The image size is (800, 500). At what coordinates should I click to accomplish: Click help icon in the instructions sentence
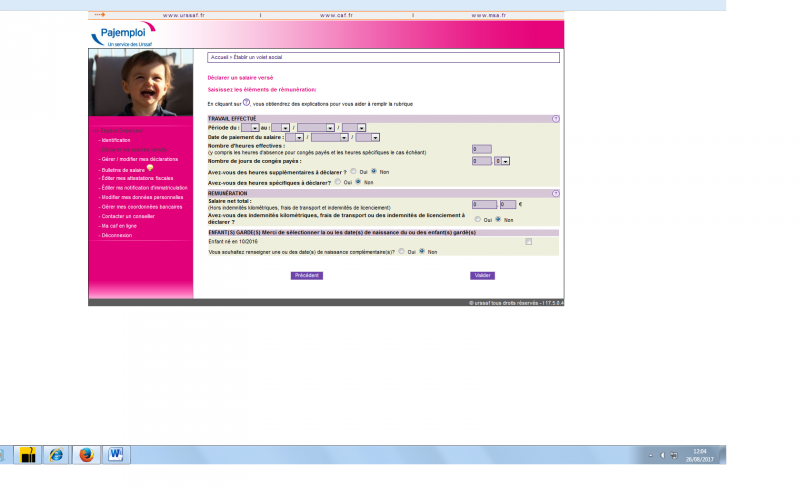tap(246, 103)
